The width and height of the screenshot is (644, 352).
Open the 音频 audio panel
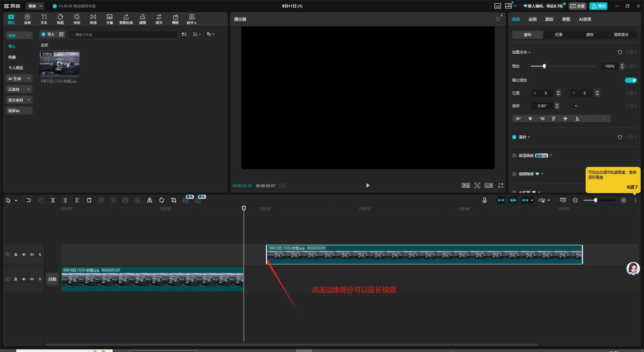coord(28,19)
